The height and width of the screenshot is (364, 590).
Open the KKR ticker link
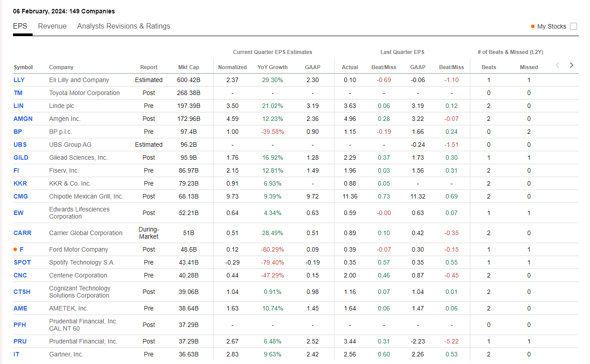(x=20, y=183)
